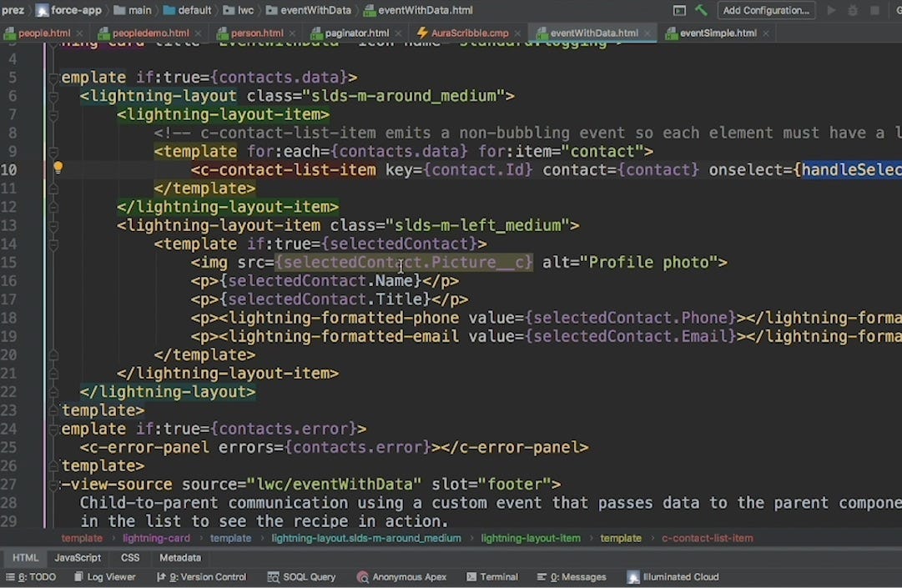The image size is (902, 588).
Task: Open the Log Viewer tool window
Action: (105, 576)
